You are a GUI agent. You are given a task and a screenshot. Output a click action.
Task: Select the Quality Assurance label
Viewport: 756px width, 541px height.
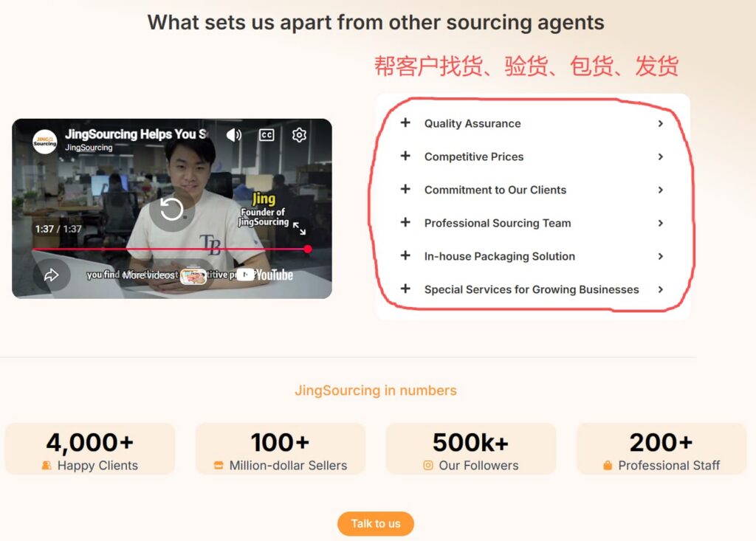(x=472, y=123)
